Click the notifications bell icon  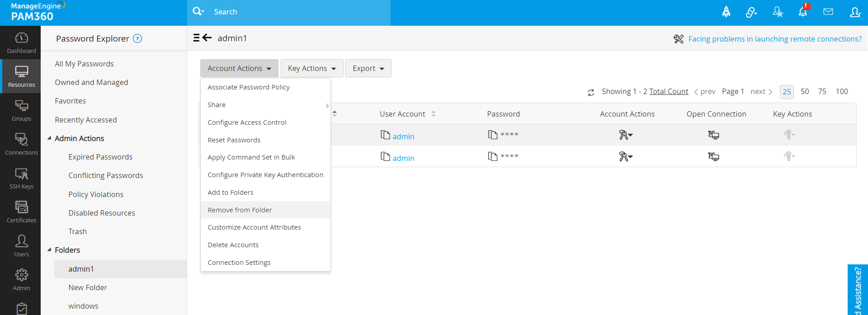pos(803,12)
